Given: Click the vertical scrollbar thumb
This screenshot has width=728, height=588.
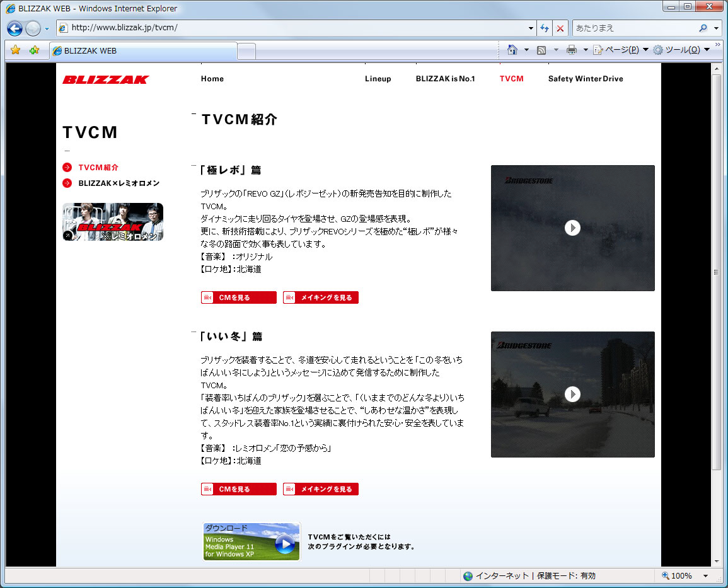Looking at the screenshot, I should (x=717, y=272).
